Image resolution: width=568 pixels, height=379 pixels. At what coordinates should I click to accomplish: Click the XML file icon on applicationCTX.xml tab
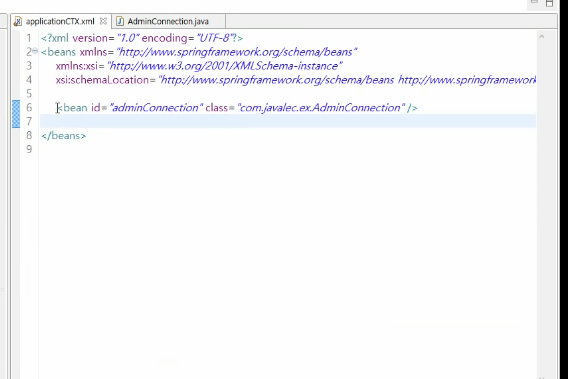click(x=17, y=21)
